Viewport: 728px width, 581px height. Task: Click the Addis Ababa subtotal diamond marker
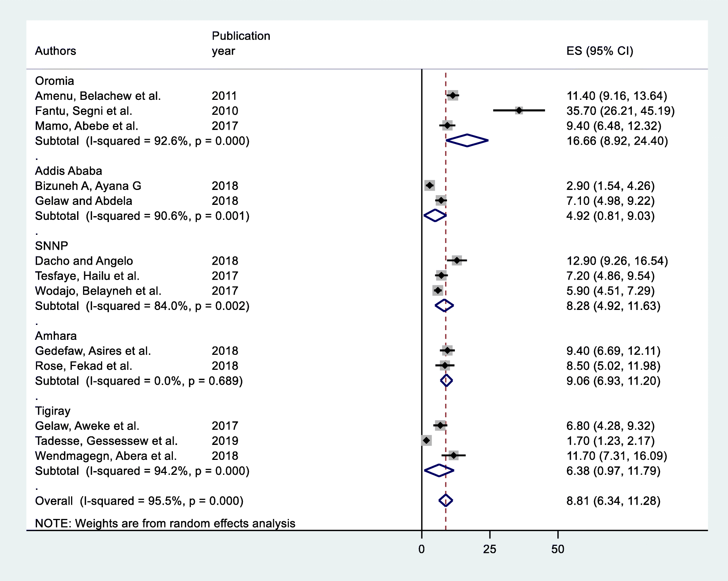tap(435, 215)
